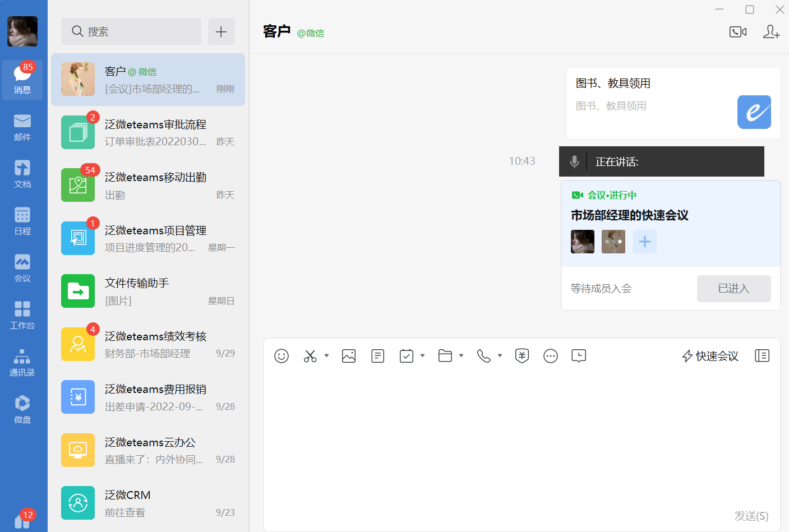
Task: Click first participant avatar in meeting card
Action: click(x=583, y=242)
